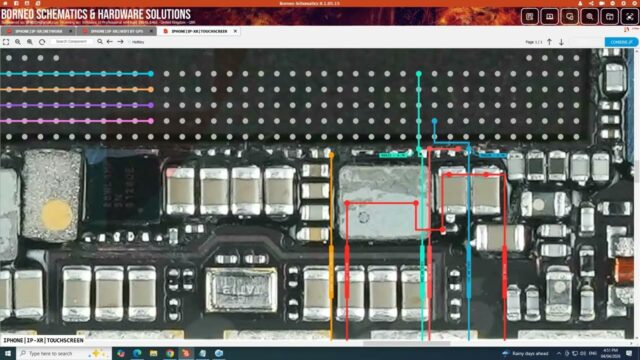
Task: Click the rotate view circular arrow icon
Action: pyautogui.click(x=42, y=42)
